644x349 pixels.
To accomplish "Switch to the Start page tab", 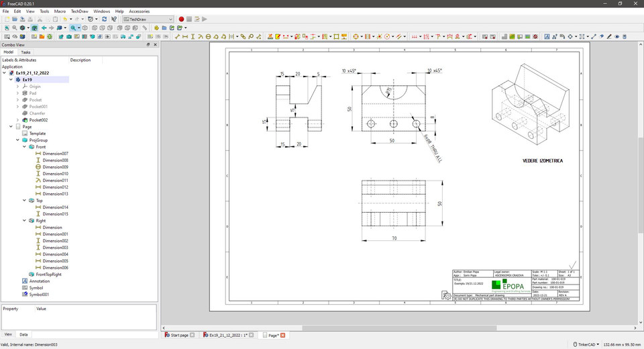I will [x=179, y=335].
